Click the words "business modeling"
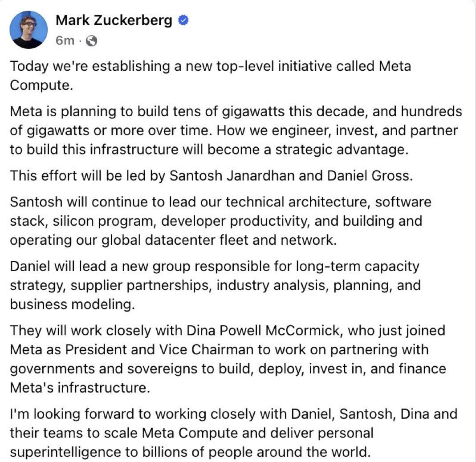The height and width of the screenshot is (462, 476). pos(72,304)
